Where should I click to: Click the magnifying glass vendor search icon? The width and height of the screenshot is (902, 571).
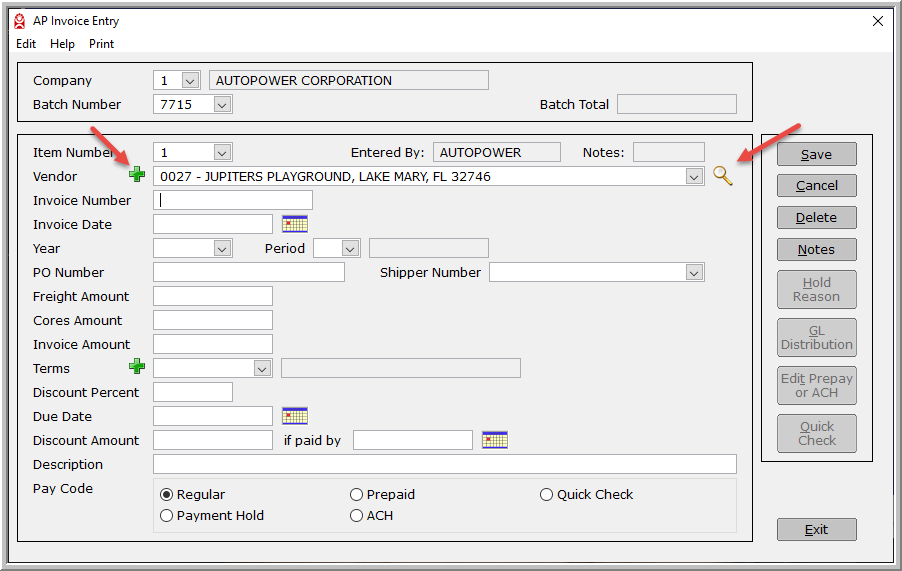(x=722, y=176)
